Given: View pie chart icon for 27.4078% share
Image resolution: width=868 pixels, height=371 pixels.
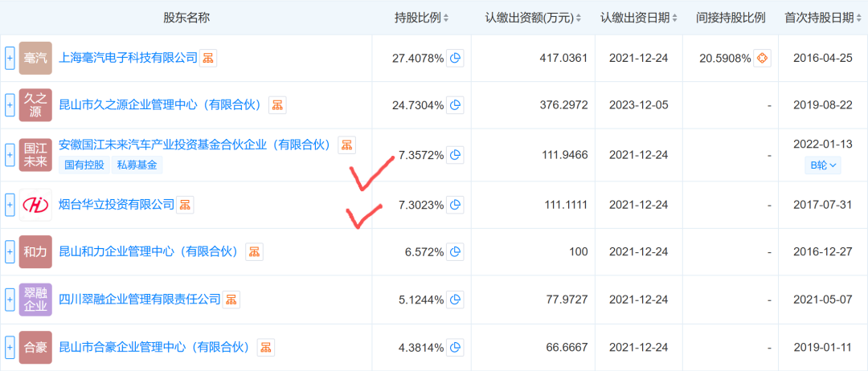Looking at the screenshot, I should pyautogui.click(x=454, y=58).
